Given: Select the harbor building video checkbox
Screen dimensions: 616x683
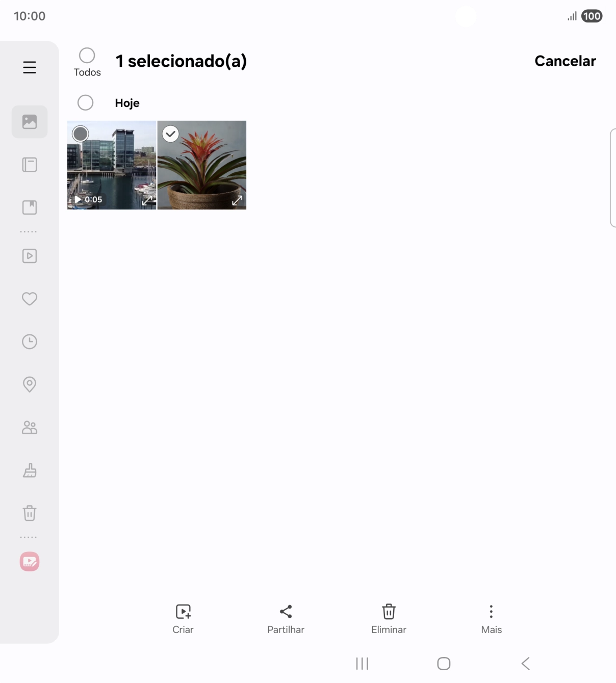Looking at the screenshot, I should [x=81, y=134].
